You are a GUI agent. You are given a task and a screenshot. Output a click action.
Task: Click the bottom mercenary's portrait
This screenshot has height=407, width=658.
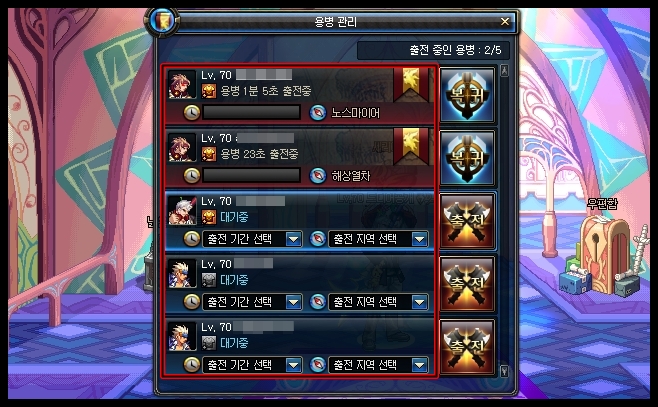pos(182,336)
